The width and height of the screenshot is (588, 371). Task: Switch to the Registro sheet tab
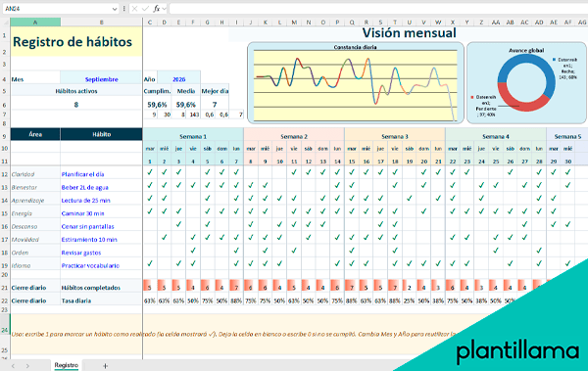tap(67, 365)
